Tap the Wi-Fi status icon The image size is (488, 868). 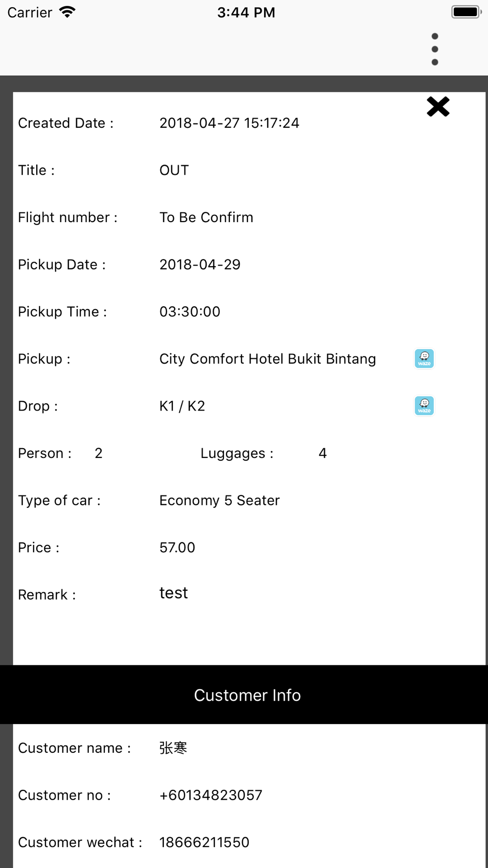click(x=67, y=12)
